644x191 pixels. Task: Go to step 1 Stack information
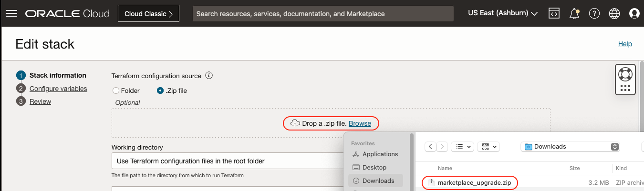click(x=58, y=75)
